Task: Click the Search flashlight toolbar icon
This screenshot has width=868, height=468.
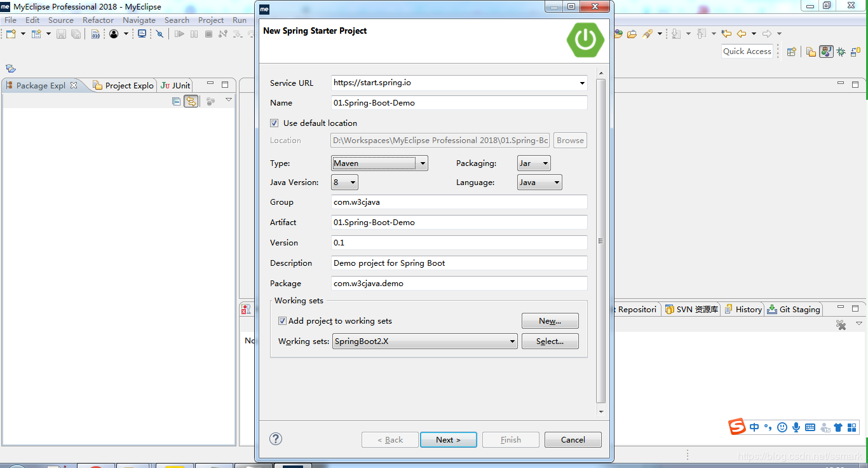Action: point(648,34)
